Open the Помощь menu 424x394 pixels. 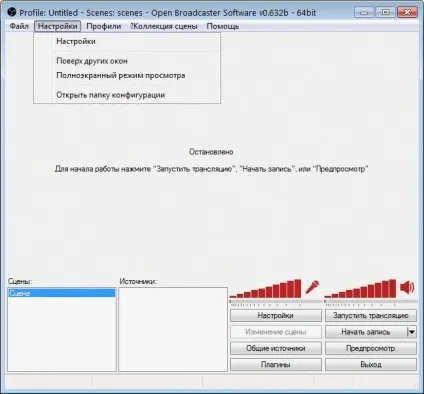[x=223, y=26]
